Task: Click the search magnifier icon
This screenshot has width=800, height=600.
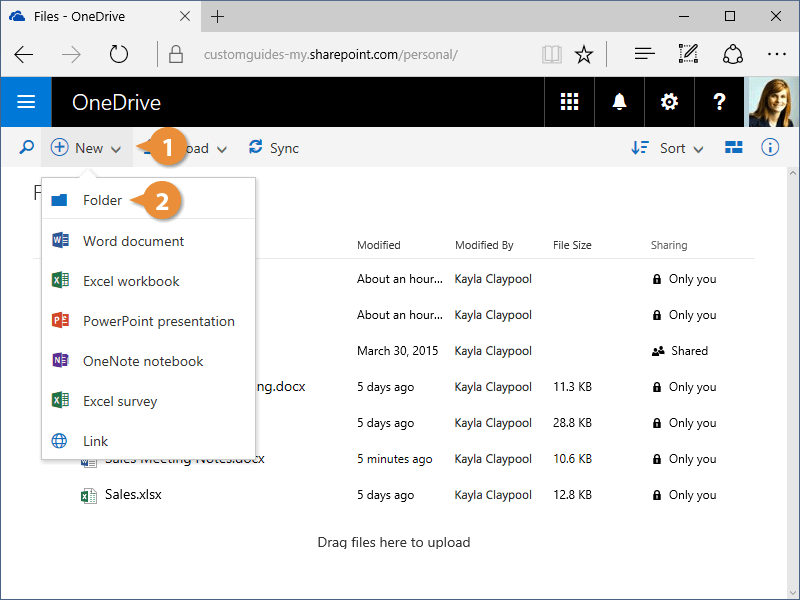Action: pos(27,148)
